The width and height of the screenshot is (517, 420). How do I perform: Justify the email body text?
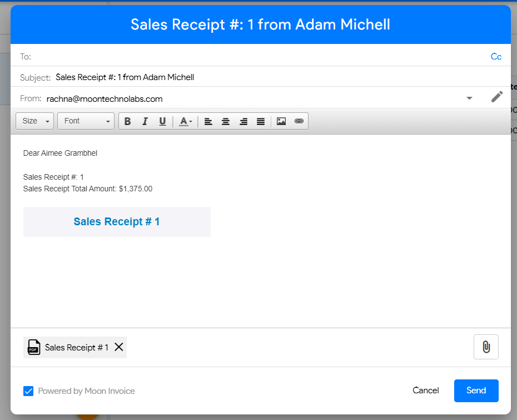[x=261, y=121]
